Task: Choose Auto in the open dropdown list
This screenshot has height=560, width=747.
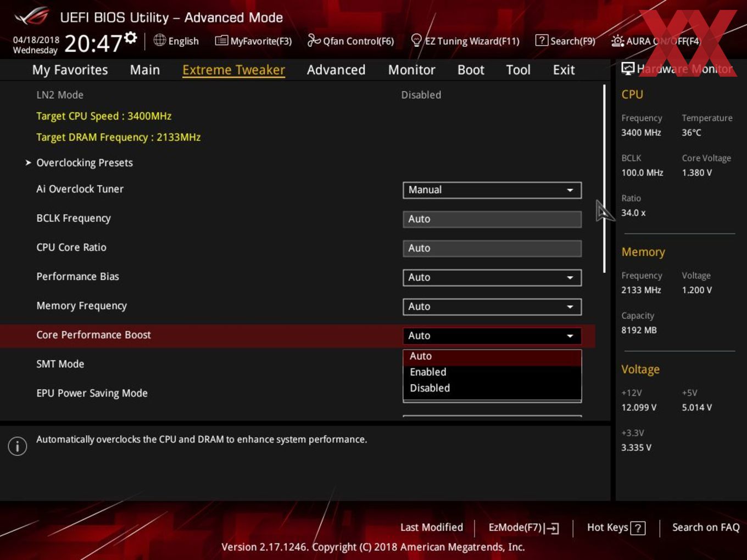Action: click(x=492, y=356)
